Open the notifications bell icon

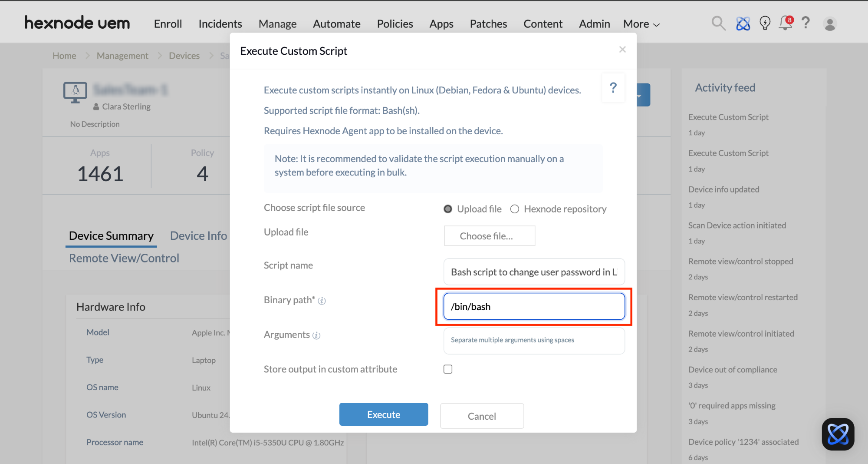(785, 23)
